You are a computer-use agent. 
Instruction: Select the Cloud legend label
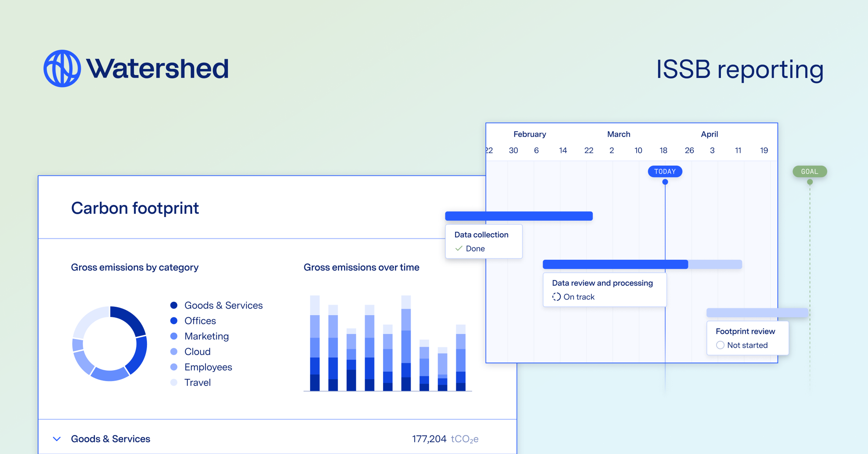[198, 352]
